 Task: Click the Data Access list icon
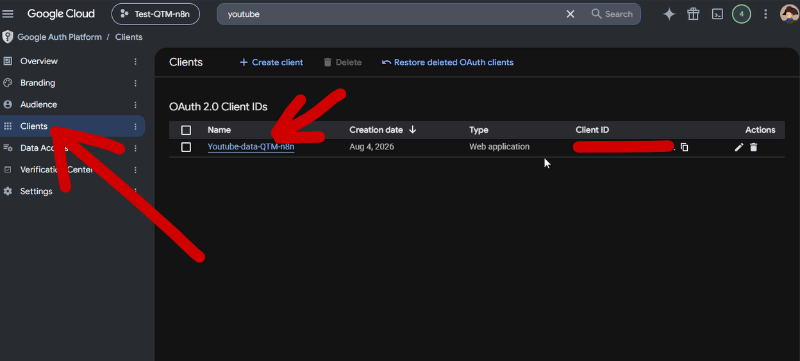pos(8,148)
